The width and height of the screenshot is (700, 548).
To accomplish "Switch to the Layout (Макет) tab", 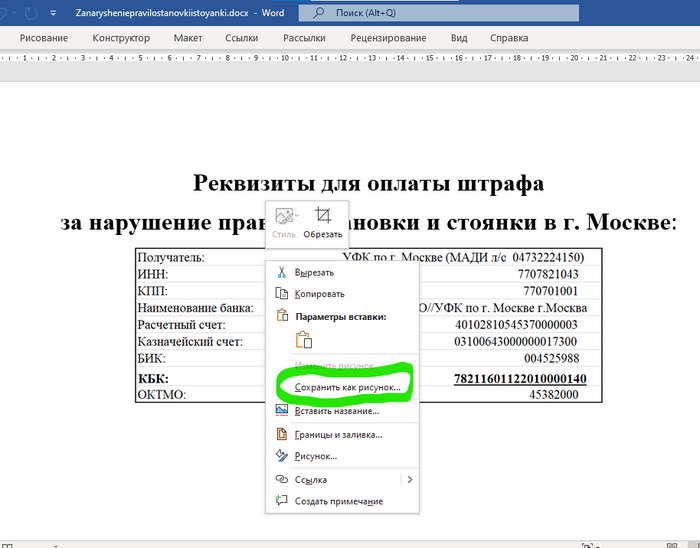I will point(188,38).
